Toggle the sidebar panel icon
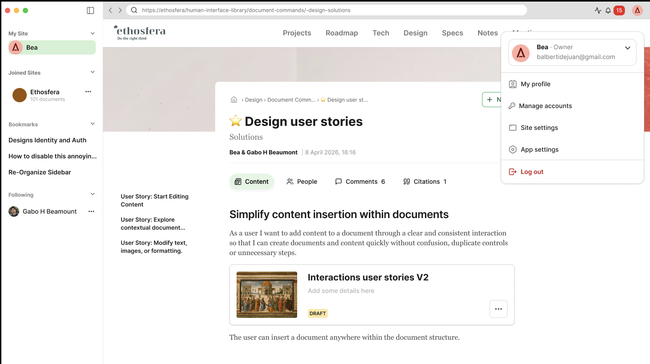Viewport: 650px width, 364px height. [90, 10]
